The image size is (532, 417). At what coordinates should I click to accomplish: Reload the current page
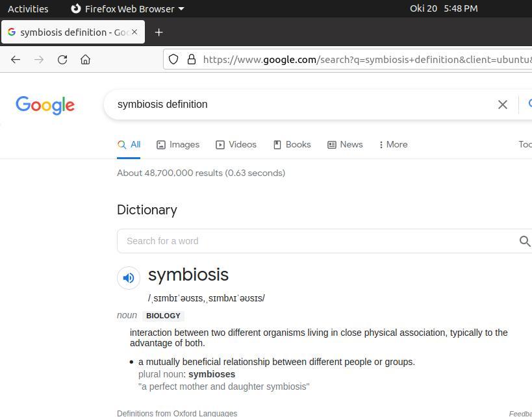(62, 60)
